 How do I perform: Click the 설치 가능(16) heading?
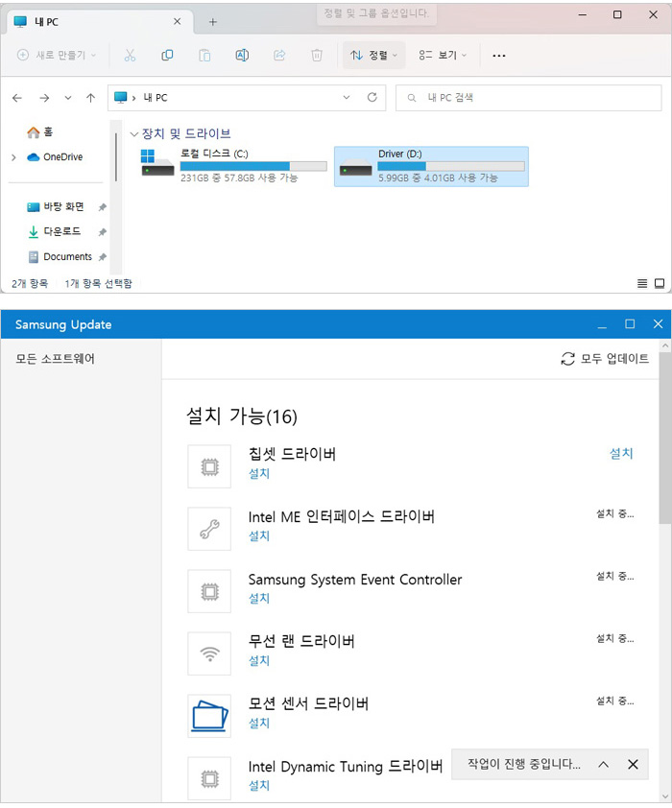(x=242, y=416)
